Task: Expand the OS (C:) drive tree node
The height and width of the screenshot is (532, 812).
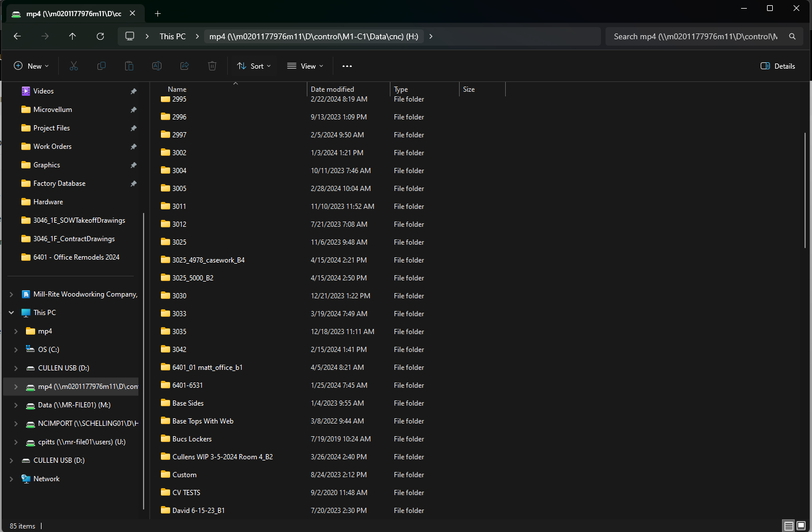Action: point(16,350)
